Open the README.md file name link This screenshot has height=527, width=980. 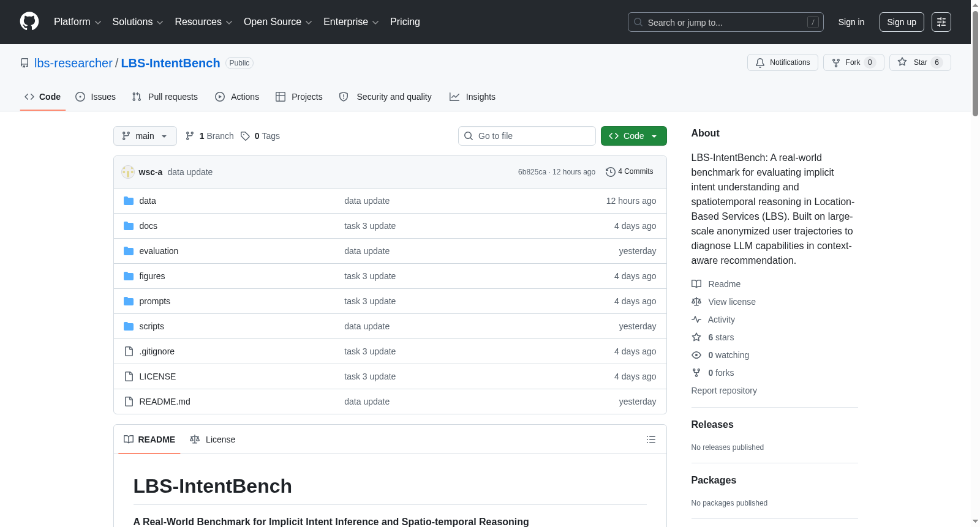[x=165, y=402]
